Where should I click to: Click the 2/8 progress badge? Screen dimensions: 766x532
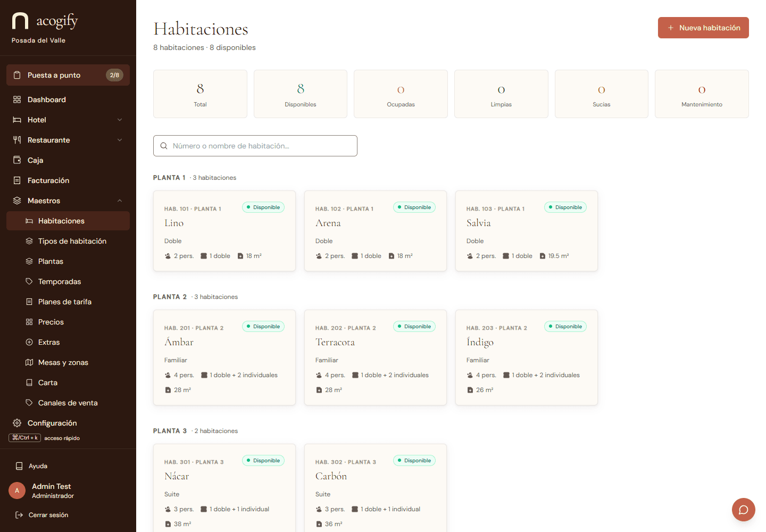tap(114, 75)
